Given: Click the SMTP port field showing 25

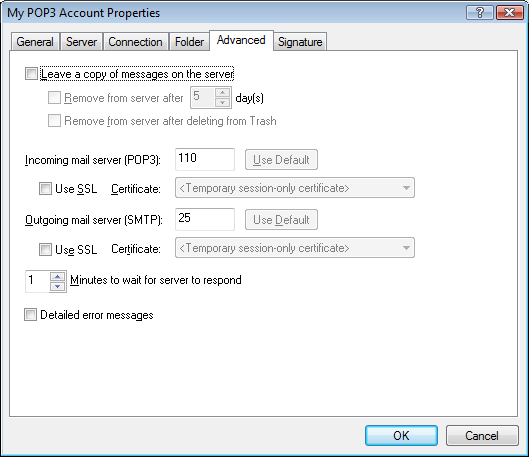Looking at the screenshot, I should pyautogui.click(x=205, y=219).
